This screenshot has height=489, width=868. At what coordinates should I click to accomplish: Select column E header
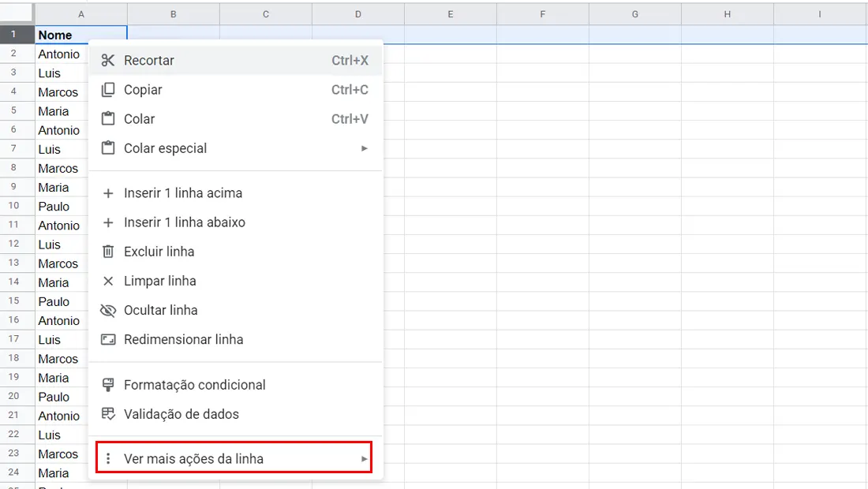click(451, 14)
